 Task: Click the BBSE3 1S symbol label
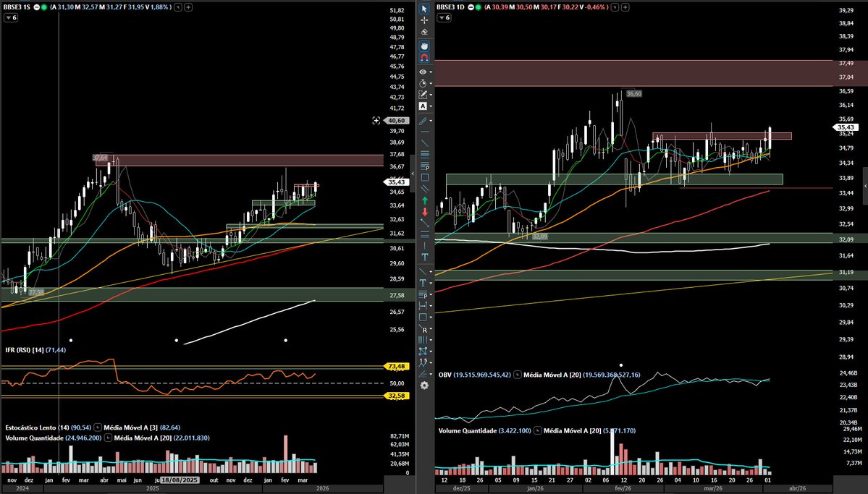(17, 7)
